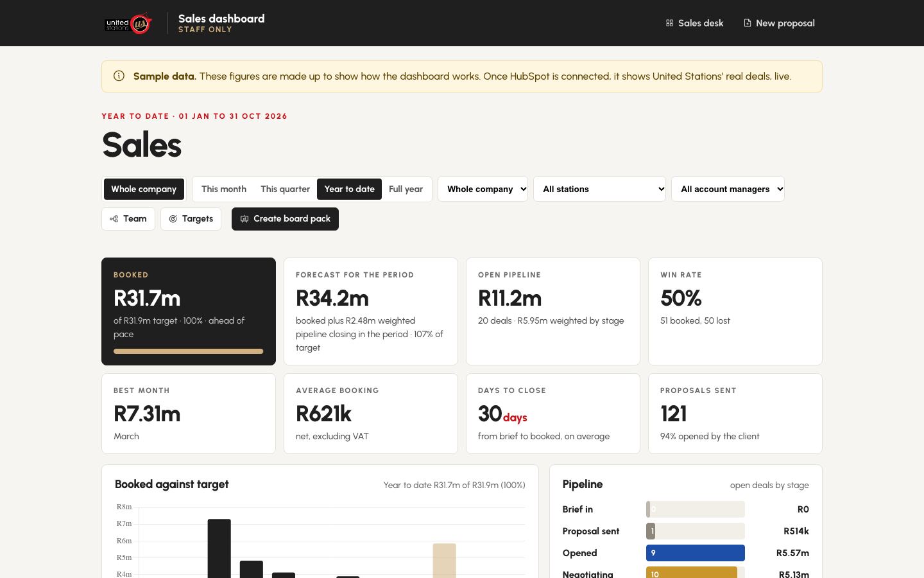924x578 pixels.
Task: Click the United Stations logo
Action: click(128, 23)
